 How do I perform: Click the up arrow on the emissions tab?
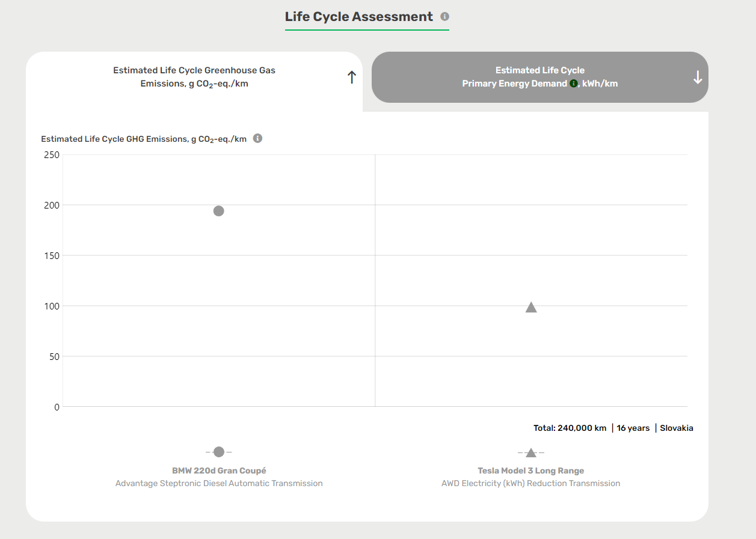pyautogui.click(x=352, y=77)
